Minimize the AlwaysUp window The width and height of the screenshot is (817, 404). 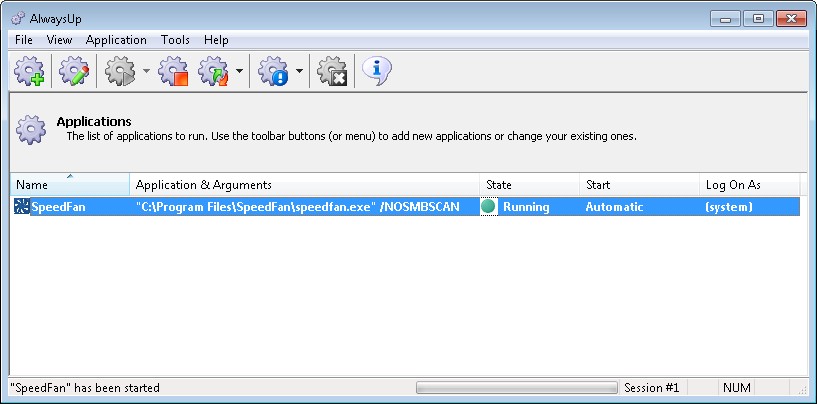pos(725,19)
